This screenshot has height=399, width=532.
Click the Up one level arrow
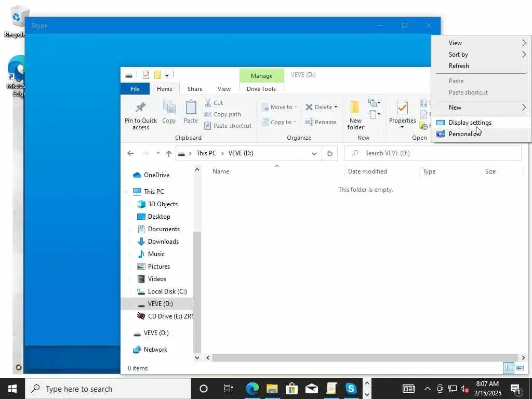coord(169,153)
